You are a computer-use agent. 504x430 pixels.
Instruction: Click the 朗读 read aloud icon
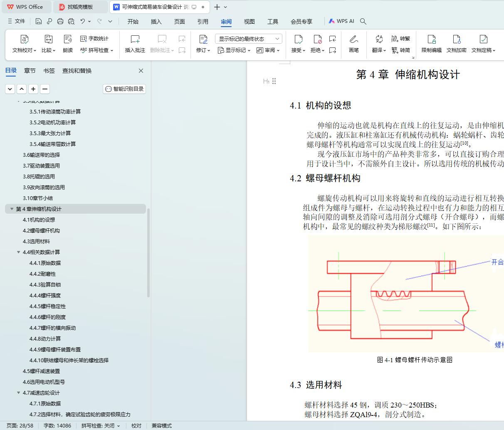[68, 39]
